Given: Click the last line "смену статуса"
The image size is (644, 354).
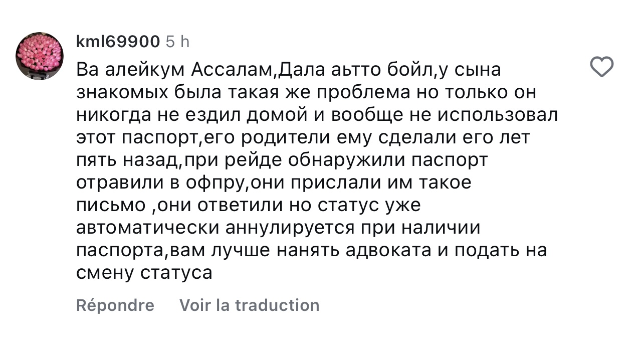Looking at the screenshot, I should click(x=144, y=273).
